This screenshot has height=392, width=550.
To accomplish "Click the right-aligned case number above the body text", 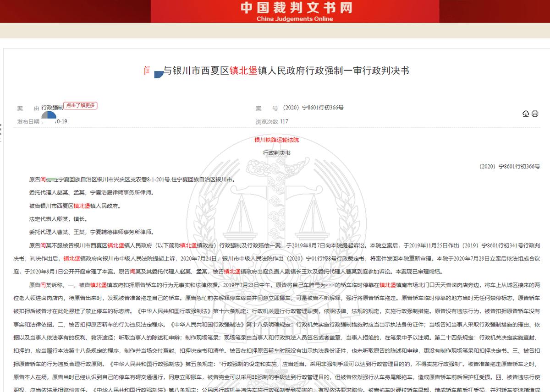I will pyautogui.click(x=510, y=167).
